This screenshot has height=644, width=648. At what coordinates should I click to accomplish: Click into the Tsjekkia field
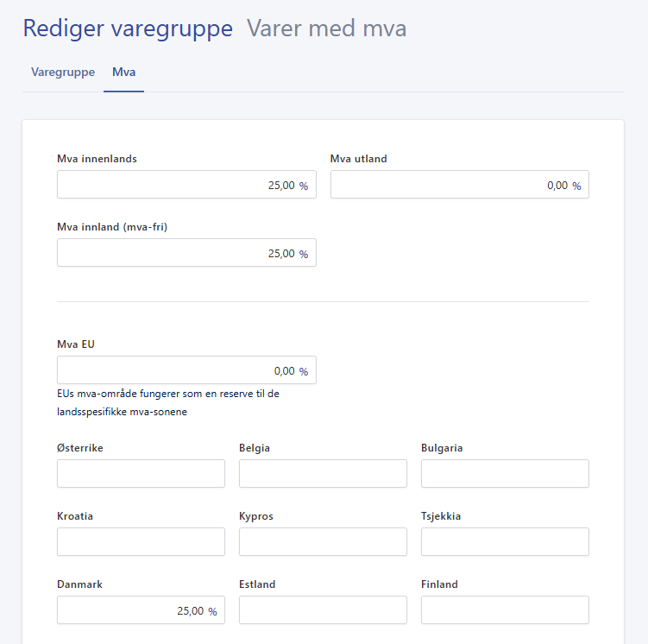[x=505, y=542]
